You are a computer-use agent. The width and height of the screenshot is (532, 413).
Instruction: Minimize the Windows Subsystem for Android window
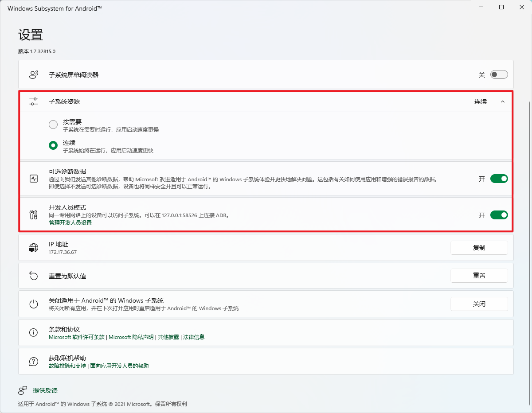pos(481,8)
